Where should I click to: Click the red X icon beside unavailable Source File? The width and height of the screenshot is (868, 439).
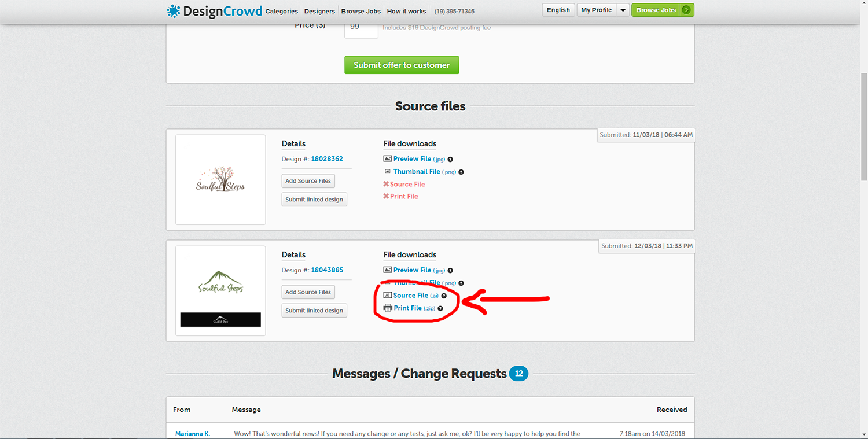386,184
